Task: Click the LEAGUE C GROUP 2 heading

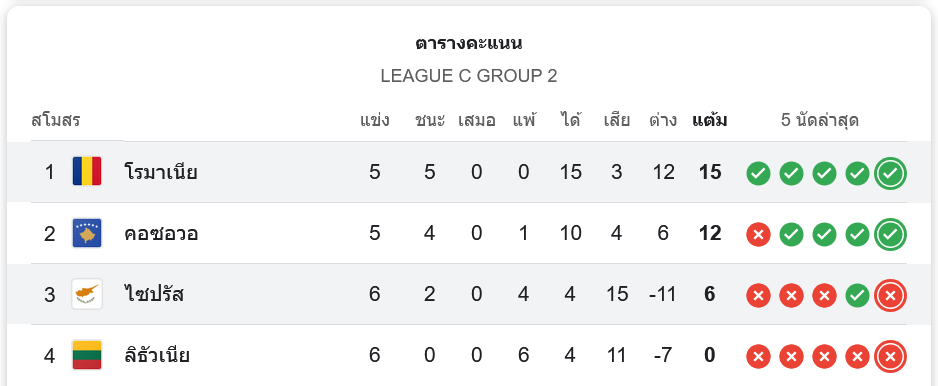Action: (x=469, y=76)
